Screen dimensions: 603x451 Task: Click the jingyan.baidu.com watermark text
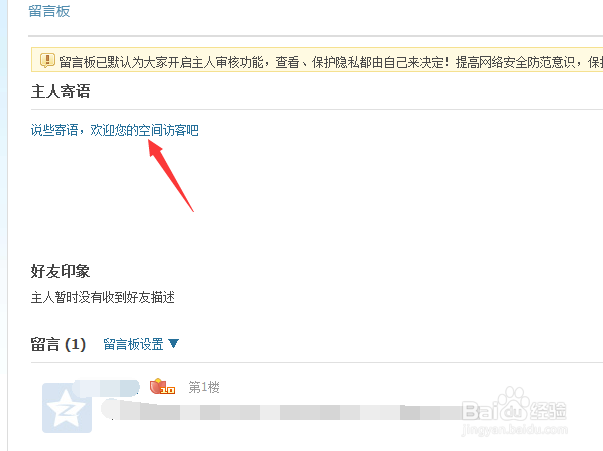point(515,429)
